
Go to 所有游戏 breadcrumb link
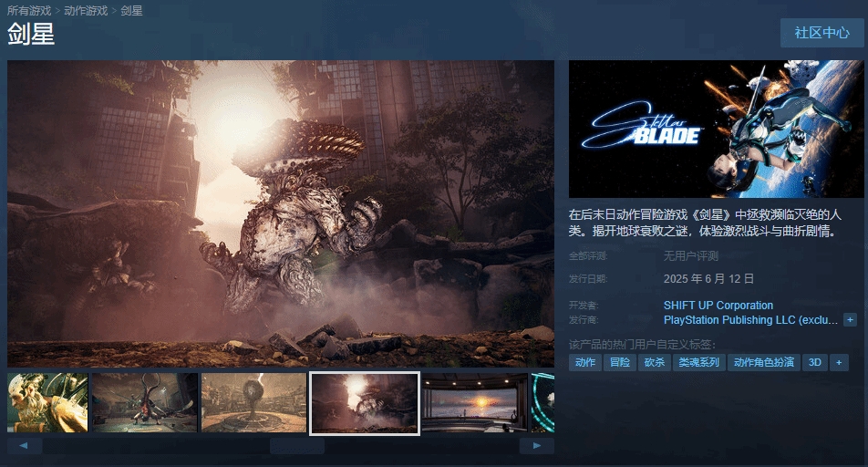pyautogui.click(x=29, y=11)
